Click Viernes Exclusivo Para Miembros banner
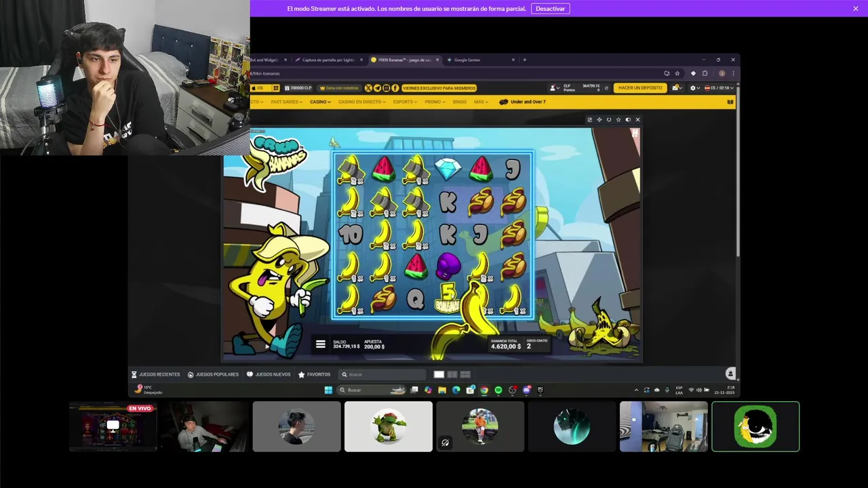868x488 pixels. tap(439, 88)
